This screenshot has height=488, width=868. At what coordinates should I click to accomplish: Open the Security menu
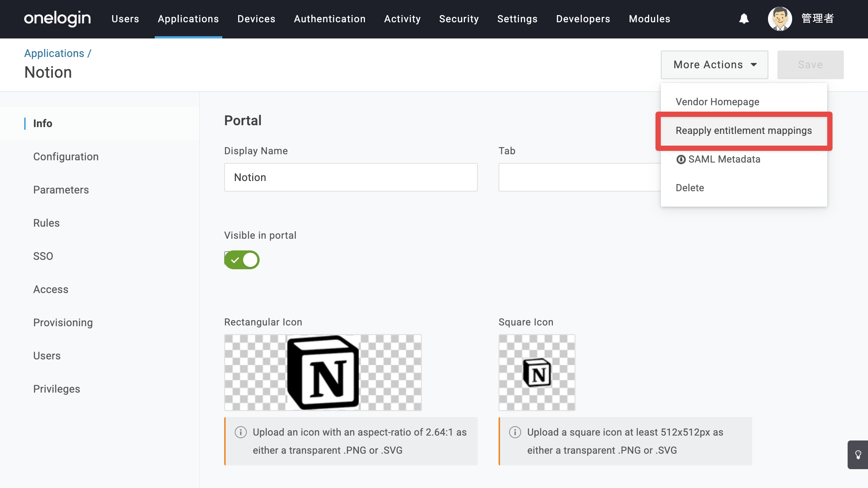[x=459, y=19]
